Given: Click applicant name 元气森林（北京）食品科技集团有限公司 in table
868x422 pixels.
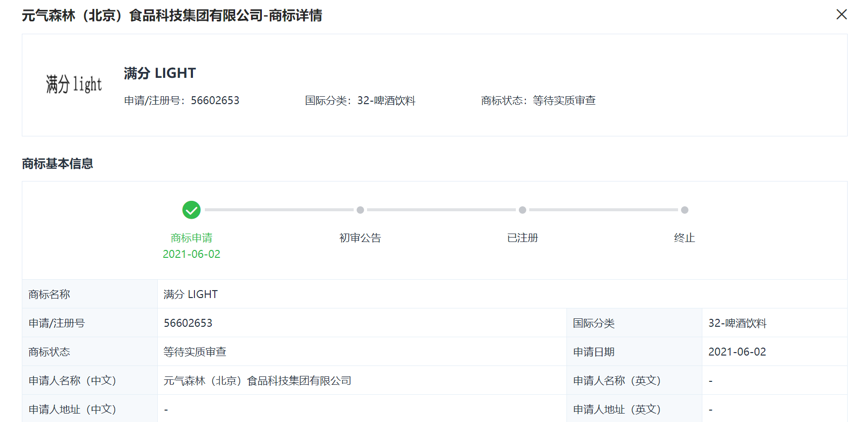Looking at the screenshot, I should (x=257, y=381).
